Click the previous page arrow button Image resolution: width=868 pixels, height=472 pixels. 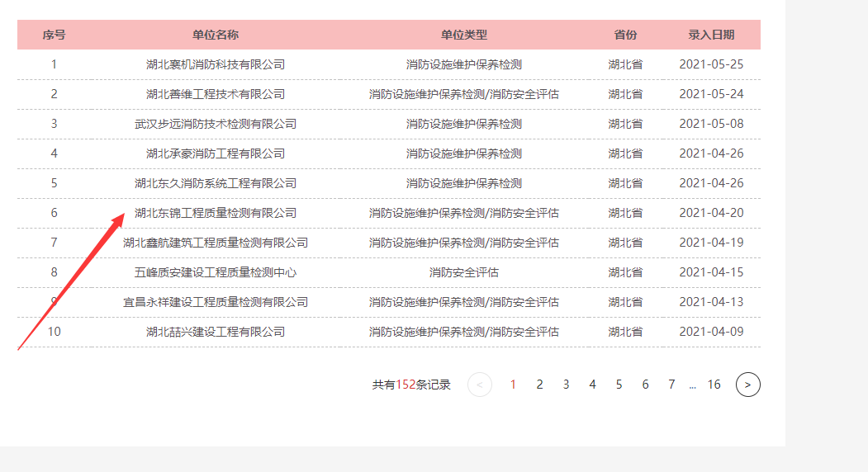[480, 385]
